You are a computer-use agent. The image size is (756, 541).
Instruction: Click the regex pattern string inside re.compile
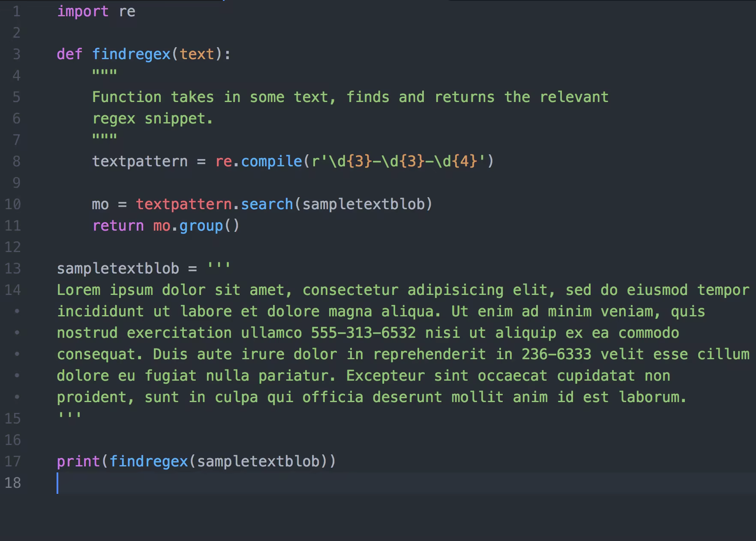tap(399, 162)
